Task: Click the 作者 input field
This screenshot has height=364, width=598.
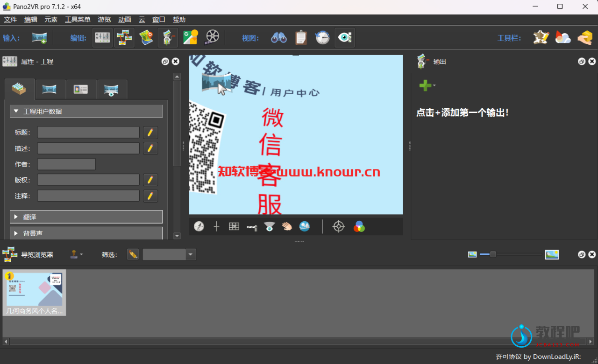Action: 66,164
